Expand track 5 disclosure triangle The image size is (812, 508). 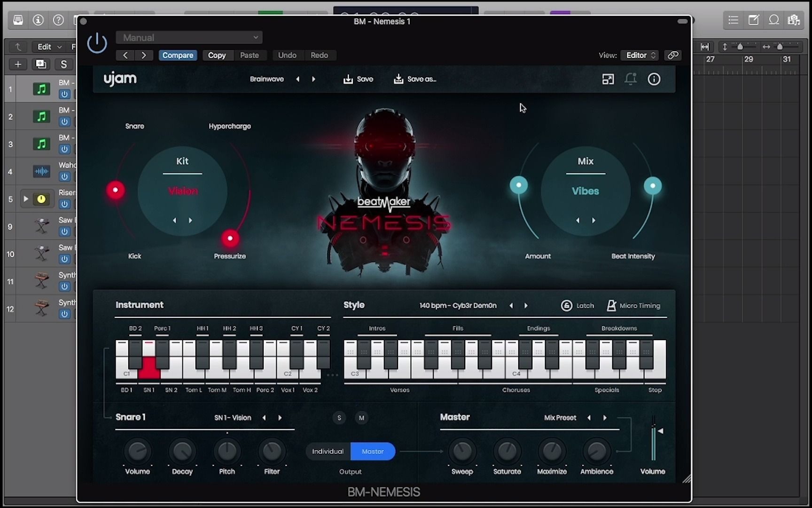[26, 199]
